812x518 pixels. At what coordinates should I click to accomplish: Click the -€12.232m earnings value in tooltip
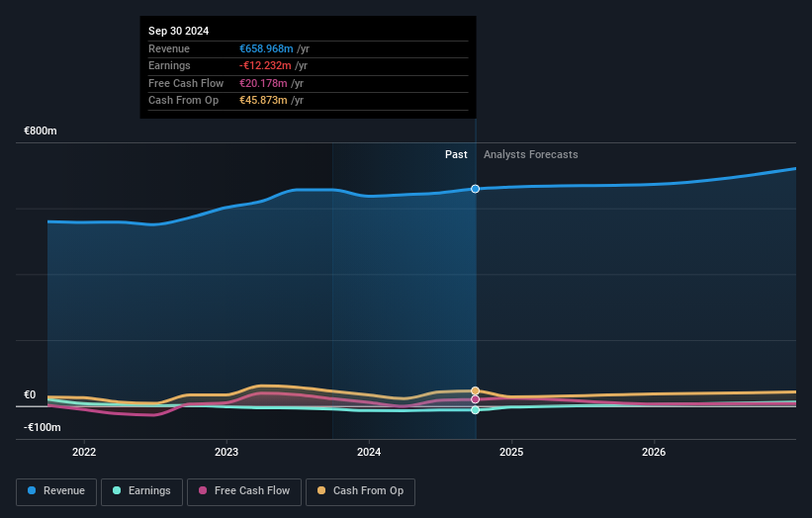(265, 65)
